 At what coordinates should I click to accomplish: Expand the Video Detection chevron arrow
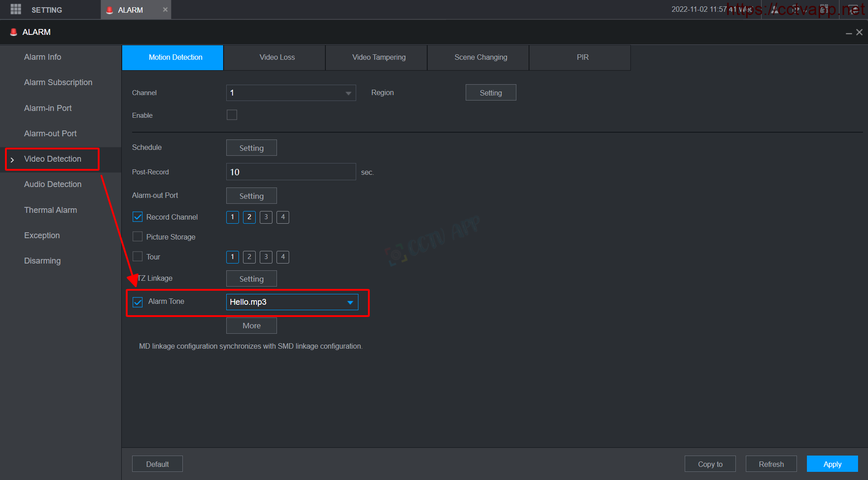[12, 160]
